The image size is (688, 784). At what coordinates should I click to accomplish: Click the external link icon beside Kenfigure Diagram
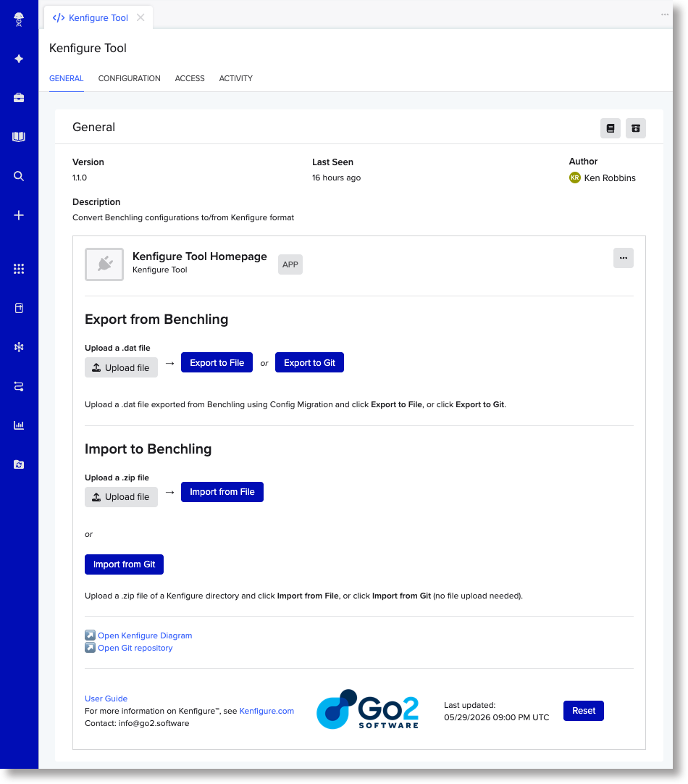click(x=90, y=635)
